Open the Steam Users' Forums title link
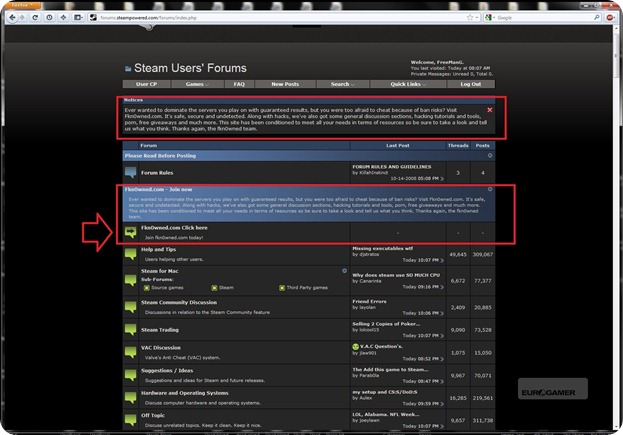 [x=190, y=68]
